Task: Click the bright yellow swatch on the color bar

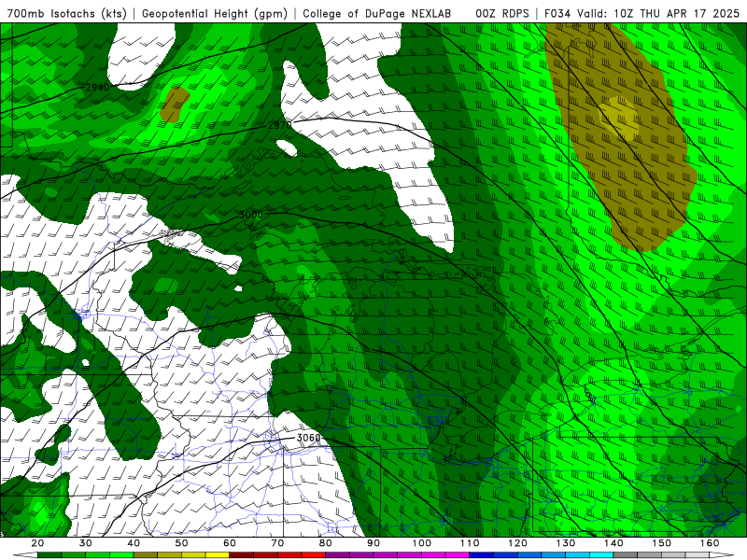Action: click(x=218, y=555)
